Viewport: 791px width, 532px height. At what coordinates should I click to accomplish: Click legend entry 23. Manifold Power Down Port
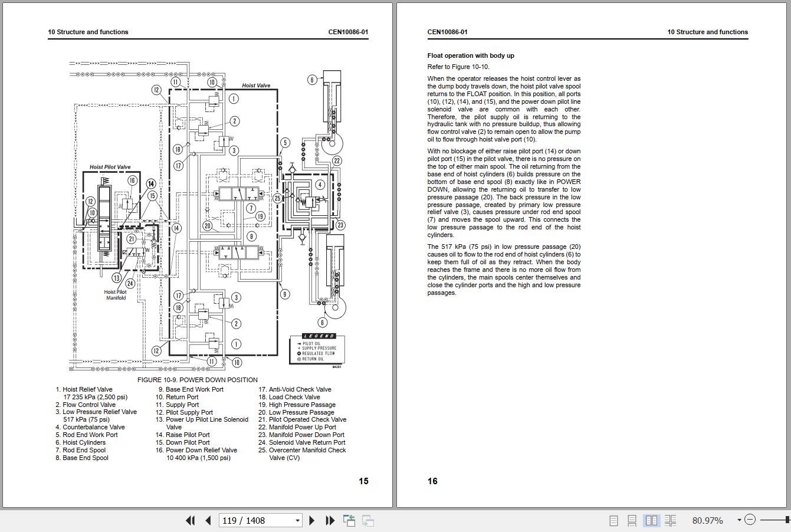[x=301, y=435]
